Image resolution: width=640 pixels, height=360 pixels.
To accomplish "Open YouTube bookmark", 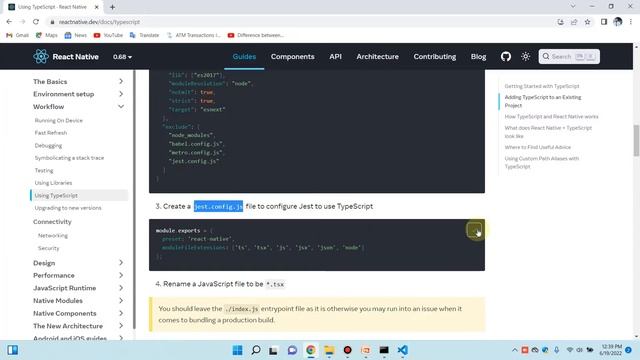I will click(x=108, y=35).
